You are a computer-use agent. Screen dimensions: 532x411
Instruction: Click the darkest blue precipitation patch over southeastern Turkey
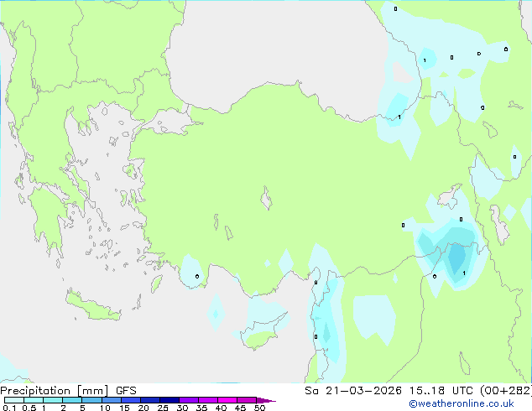coord(456,258)
